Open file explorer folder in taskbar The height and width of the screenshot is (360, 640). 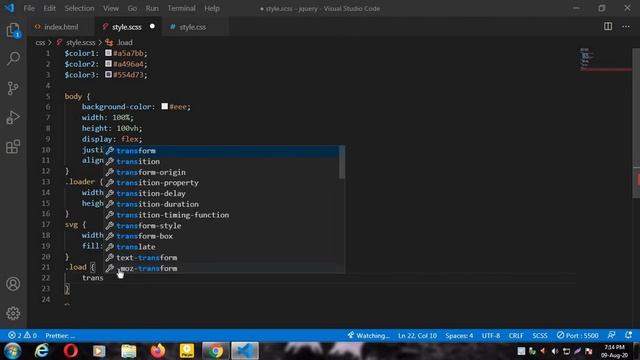coord(129,351)
